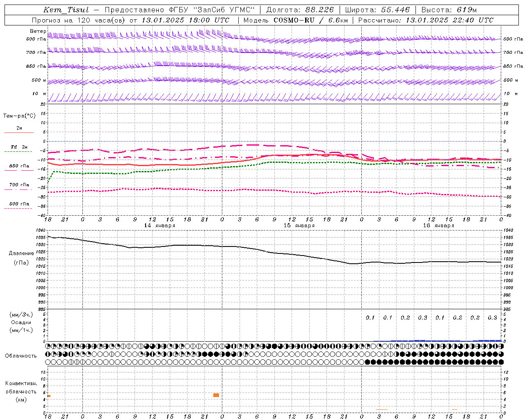Click the 'Td 2м' dew point legend entry
Image resolution: width=525 pixels, height=420 pixels.
19,147
